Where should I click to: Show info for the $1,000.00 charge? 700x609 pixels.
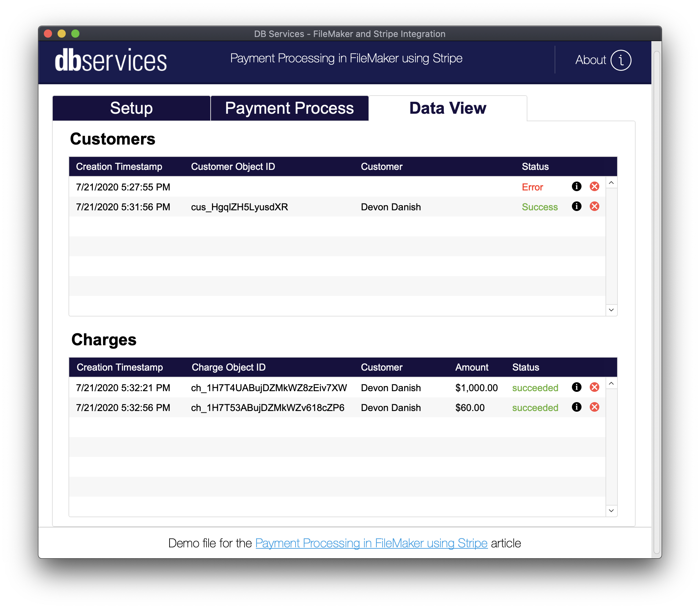(576, 387)
